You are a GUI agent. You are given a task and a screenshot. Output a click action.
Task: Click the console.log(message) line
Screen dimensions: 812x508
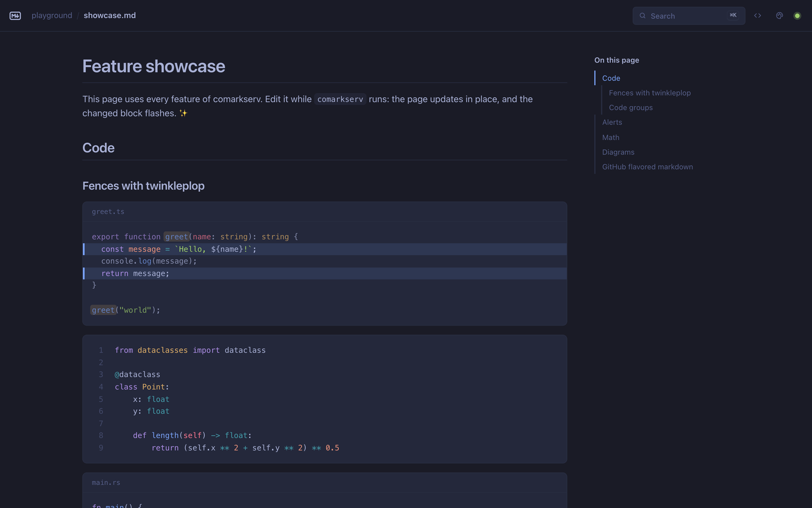[x=149, y=261]
